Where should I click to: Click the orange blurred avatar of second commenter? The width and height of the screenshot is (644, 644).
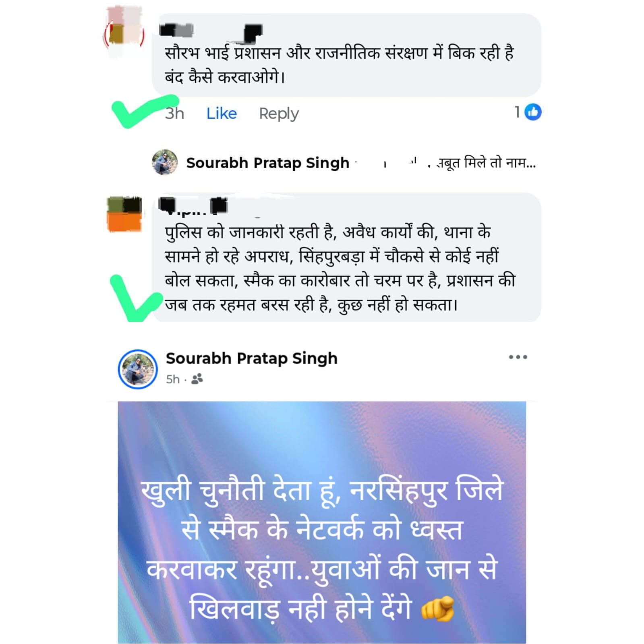[x=124, y=214]
